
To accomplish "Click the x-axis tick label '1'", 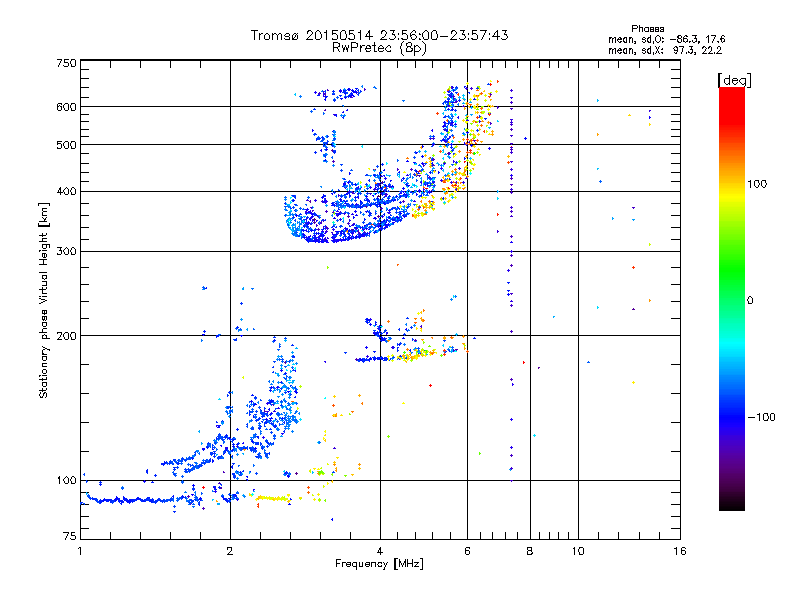I will [x=80, y=551].
